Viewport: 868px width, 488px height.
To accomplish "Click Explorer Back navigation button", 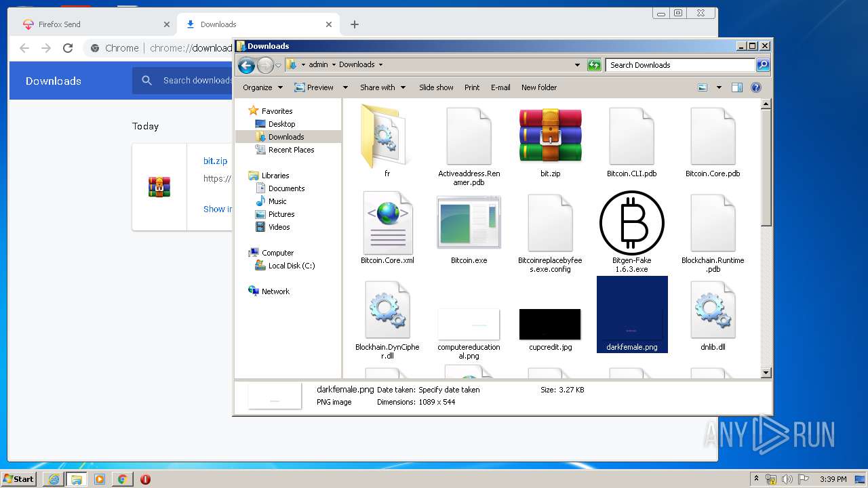I will click(246, 65).
